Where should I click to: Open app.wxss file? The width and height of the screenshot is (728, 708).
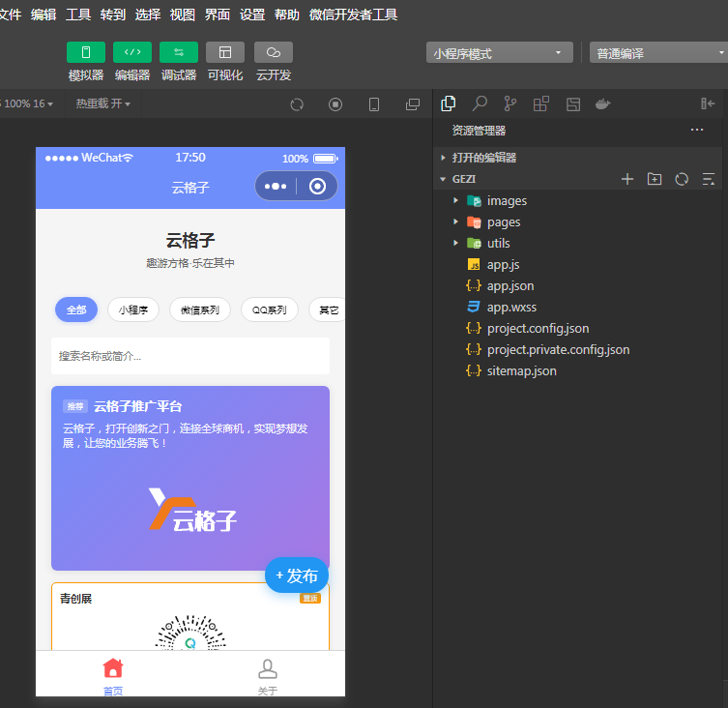(577, 307)
